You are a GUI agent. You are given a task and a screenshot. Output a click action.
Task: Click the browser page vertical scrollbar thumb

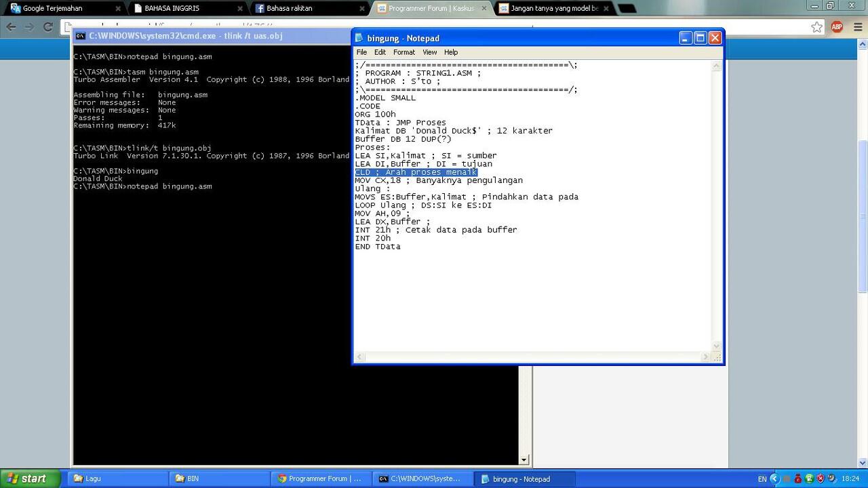(x=863, y=217)
